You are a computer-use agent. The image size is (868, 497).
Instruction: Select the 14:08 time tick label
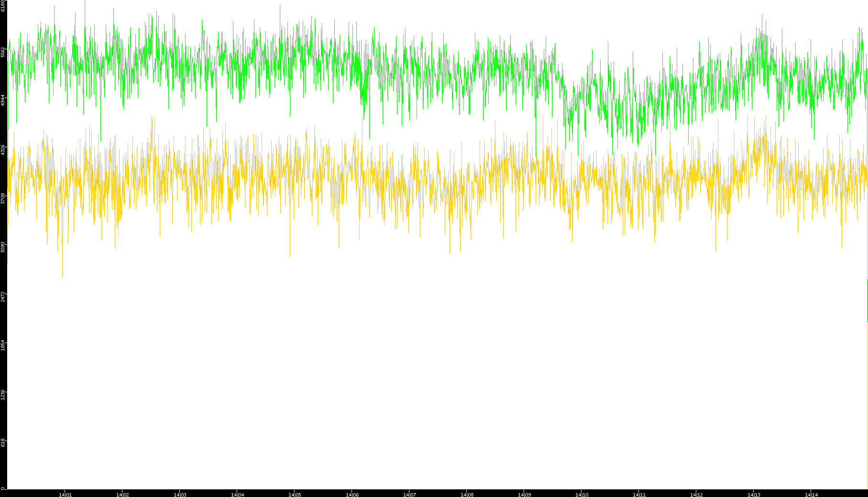pyautogui.click(x=467, y=495)
